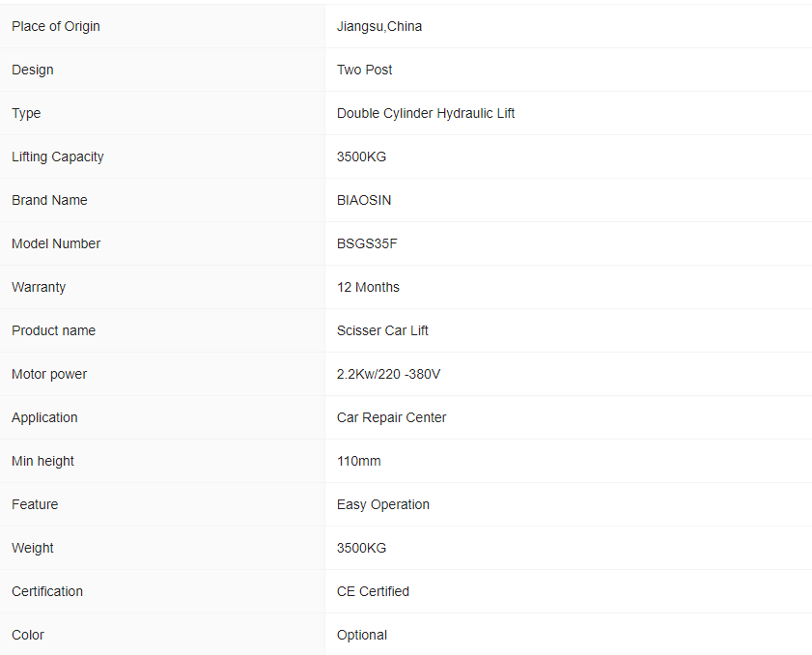Select Double Cylinder Hydraulic Lift text
The width and height of the screenshot is (812, 655).
point(426,113)
